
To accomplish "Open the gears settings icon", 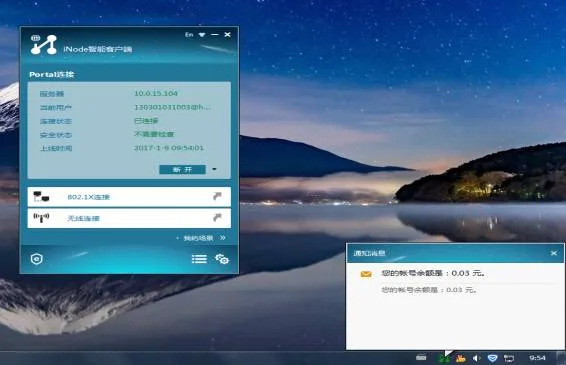I will (222, 259).
